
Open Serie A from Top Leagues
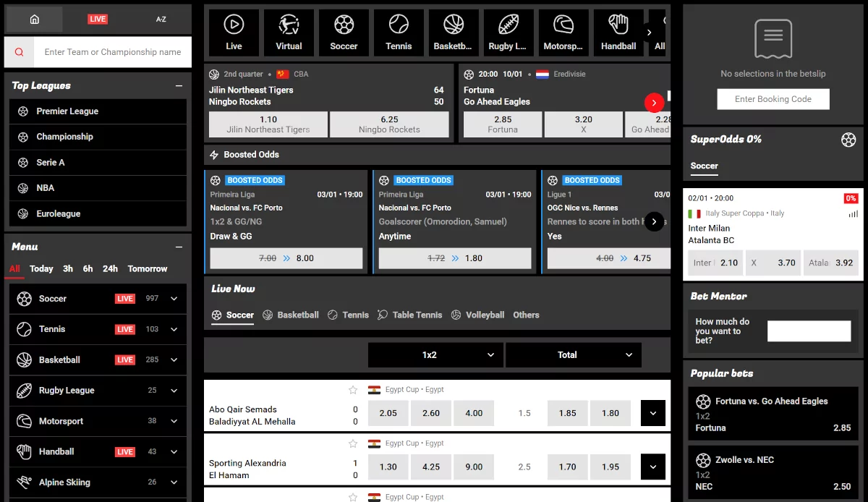98,163
